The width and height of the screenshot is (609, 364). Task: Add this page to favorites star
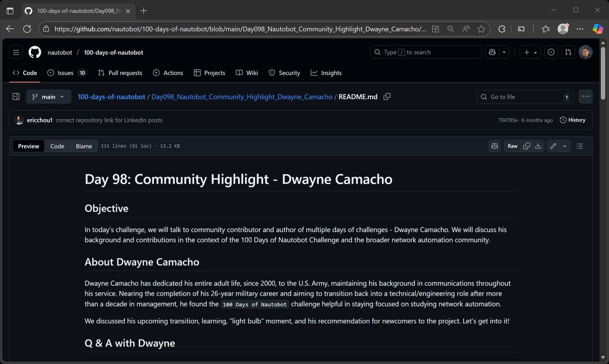tap(481, 29)
